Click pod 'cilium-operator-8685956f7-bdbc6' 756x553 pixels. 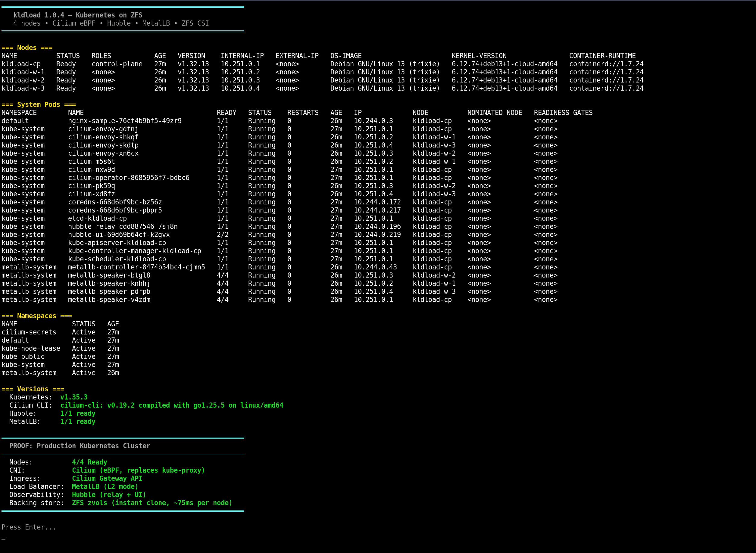(x=129, y=178)
